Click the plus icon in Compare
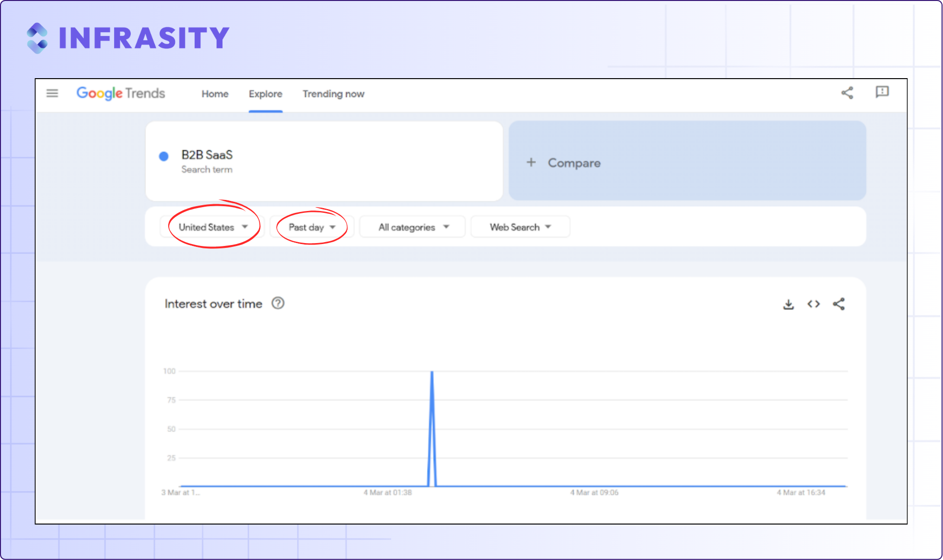The width and height of the screenshot is (943, 560). (531, 163)
